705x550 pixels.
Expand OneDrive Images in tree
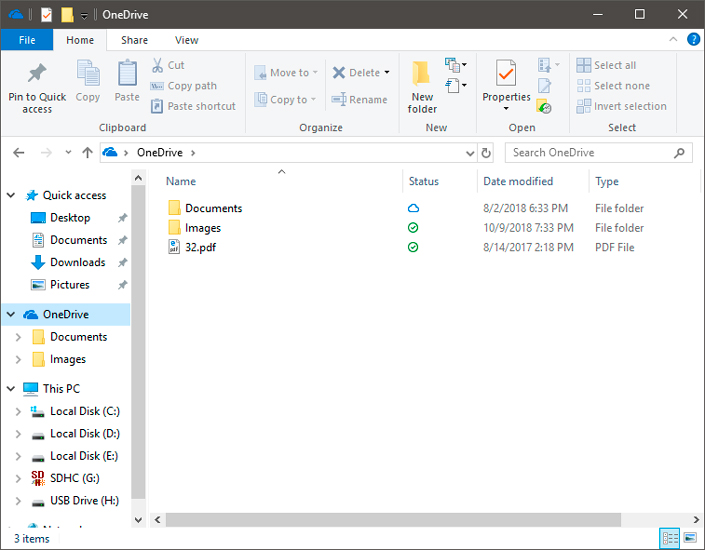pyautogui.click(x=18, y=359)
